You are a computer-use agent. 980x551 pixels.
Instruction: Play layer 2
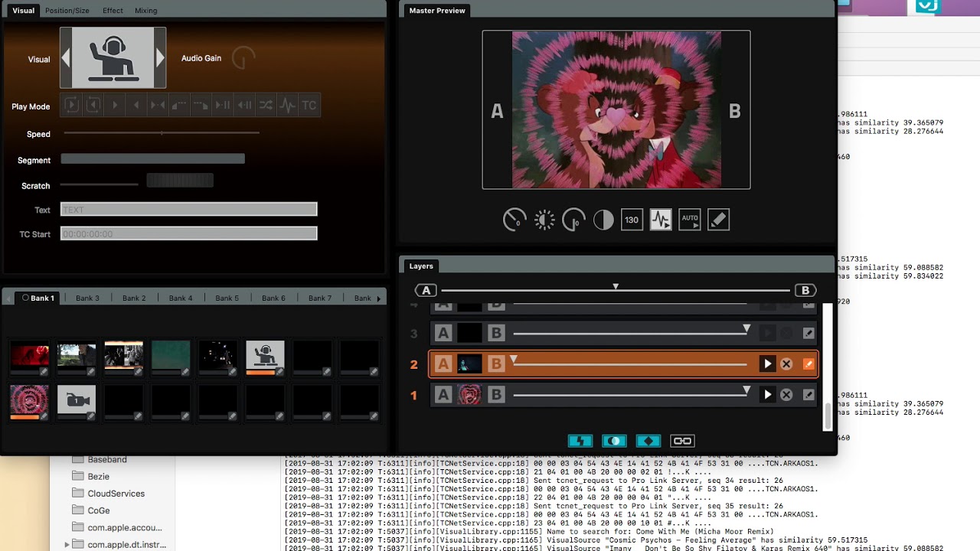[767, 364]
